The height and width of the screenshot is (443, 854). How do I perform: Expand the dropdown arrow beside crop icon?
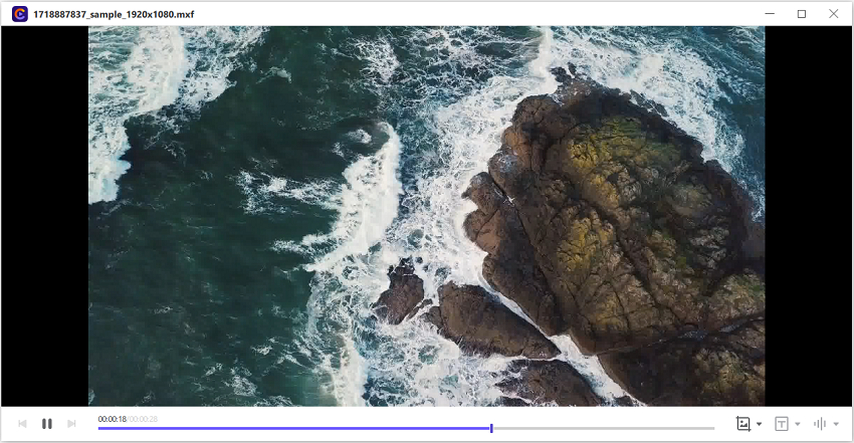point(759,424)
